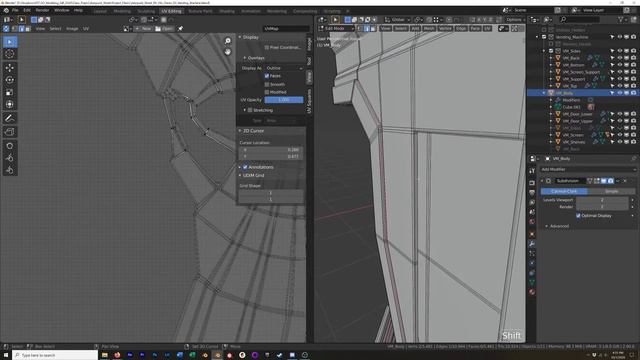Toggle the Optimal Display checkbox
Image resolution: width=640 pixels, height=360 pixels.
[x=578, y=216]
